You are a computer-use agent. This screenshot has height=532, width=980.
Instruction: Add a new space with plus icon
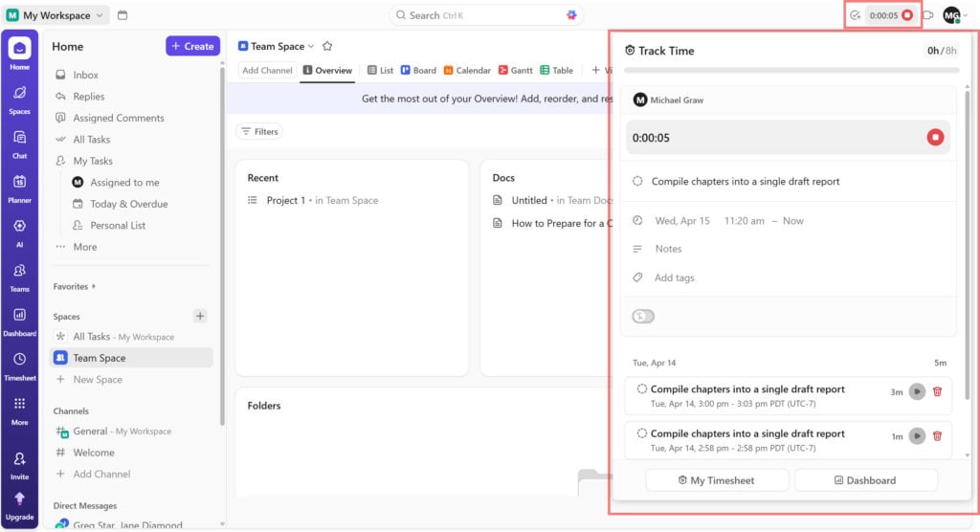click(200, 316)
